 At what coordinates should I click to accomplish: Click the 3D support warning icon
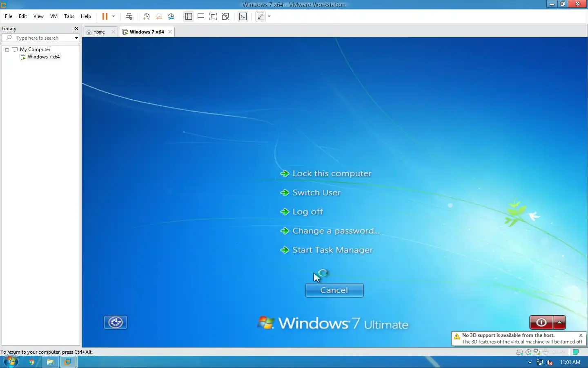457,337
